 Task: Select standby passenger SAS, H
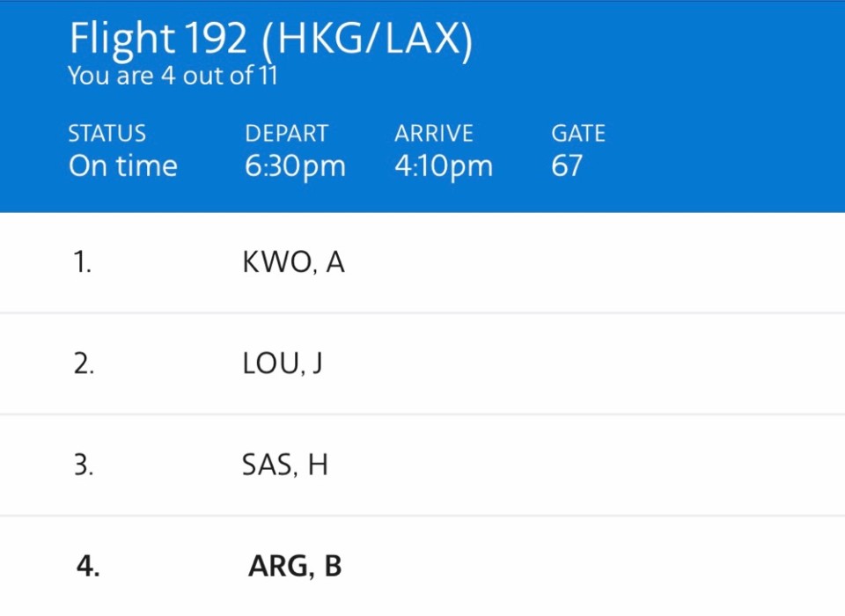click(x=284, y=465)
